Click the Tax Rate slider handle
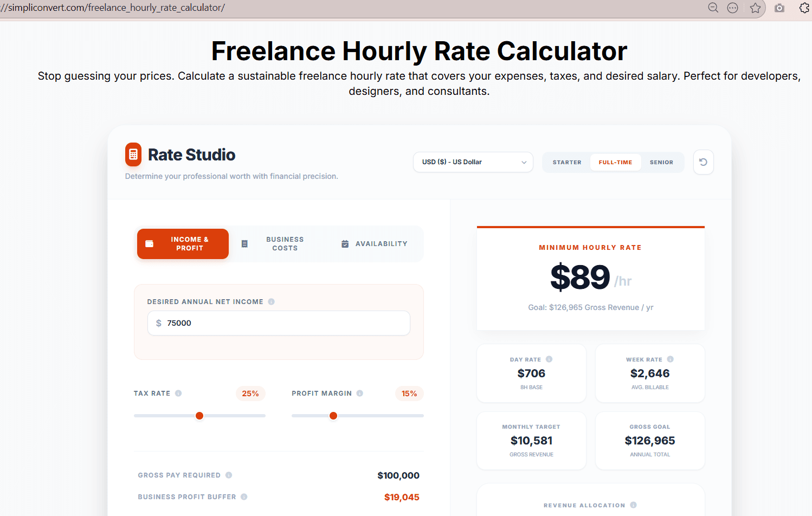Screen dimensions: 812x516 tap(199, 416)
